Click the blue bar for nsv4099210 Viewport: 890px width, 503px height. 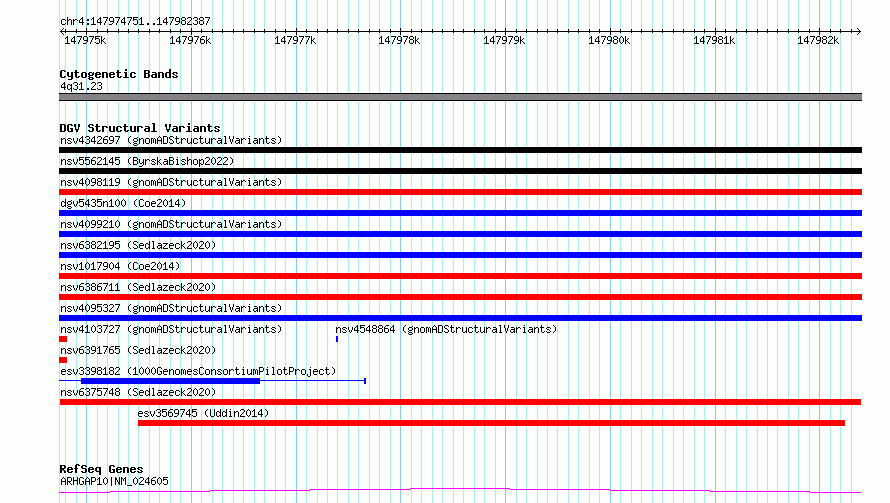[460, 234]
